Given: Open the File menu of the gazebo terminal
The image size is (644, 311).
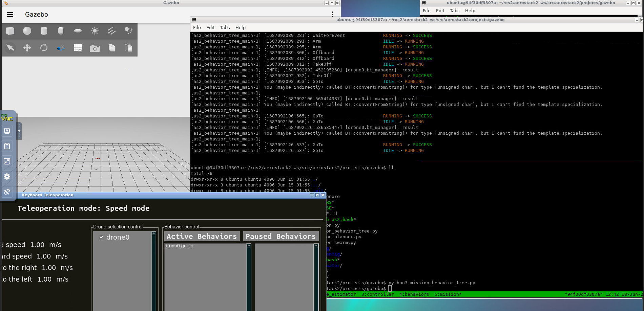Looking at the screenshot, I should [197, 27].
